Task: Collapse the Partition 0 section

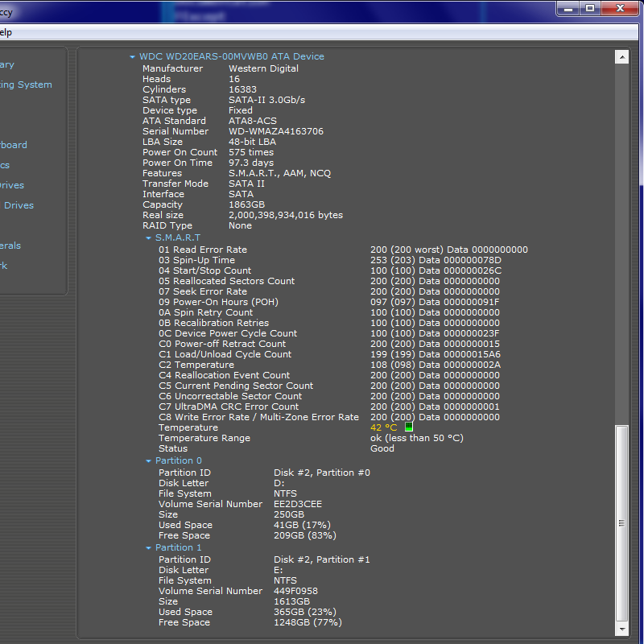Action: point(148,461)
